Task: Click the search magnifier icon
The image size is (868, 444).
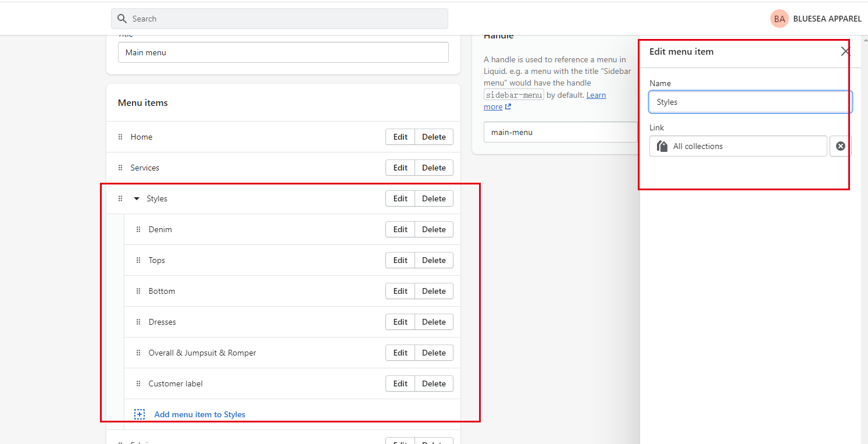Action: 122,19
